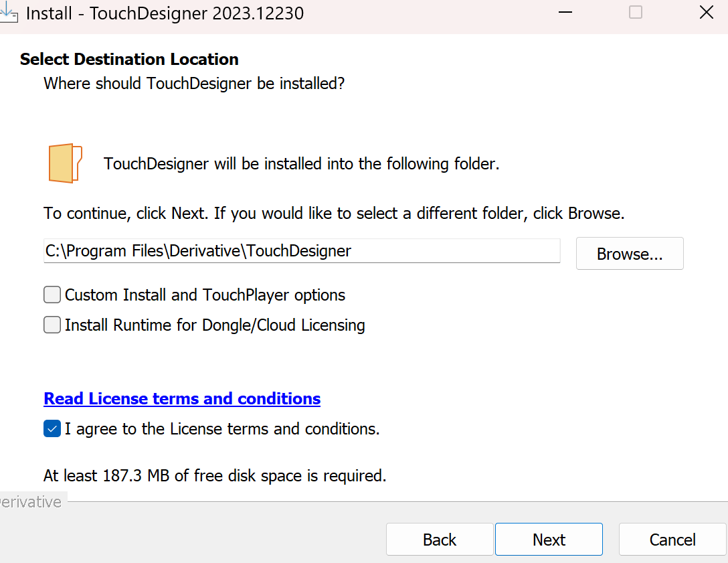Click the 'Where should TouchDesigner be installed?' text
This screenshot has width=728, height=563.
(194, 84)
